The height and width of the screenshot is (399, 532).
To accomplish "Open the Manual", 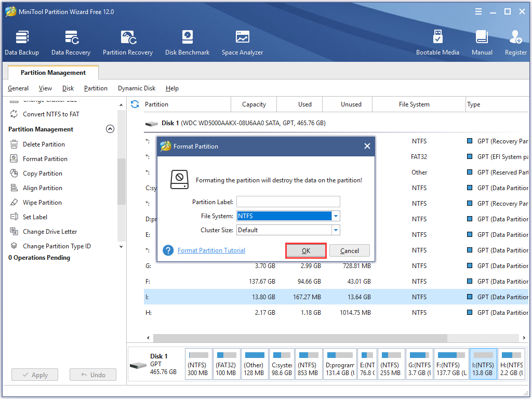I will (482, 43).
